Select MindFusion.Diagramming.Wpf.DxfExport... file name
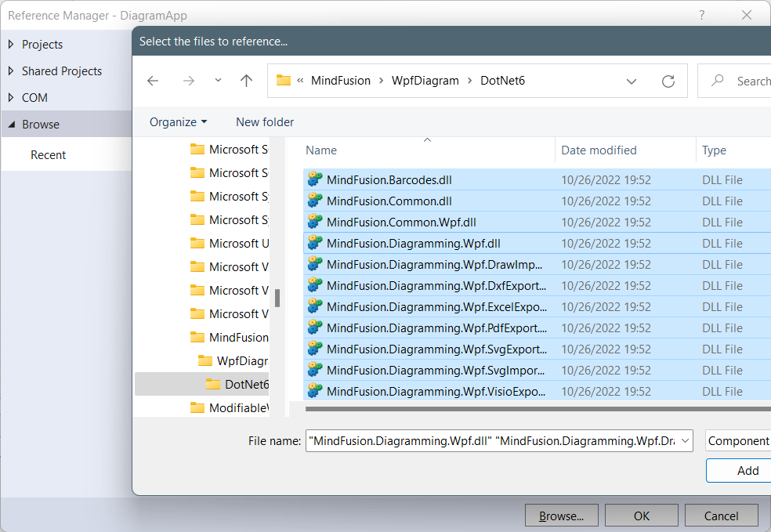Image resolution: width=771 pixels, height=532 pixels. pyautogui.click(x=436, y=286)
